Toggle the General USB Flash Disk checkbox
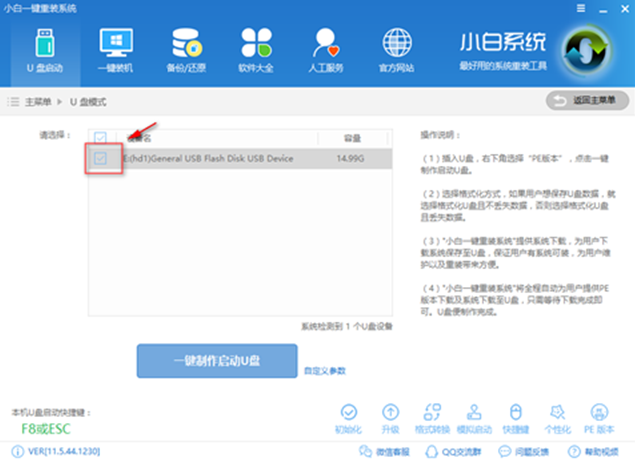This screenshot has width=635, height=467. coord(100,158)
